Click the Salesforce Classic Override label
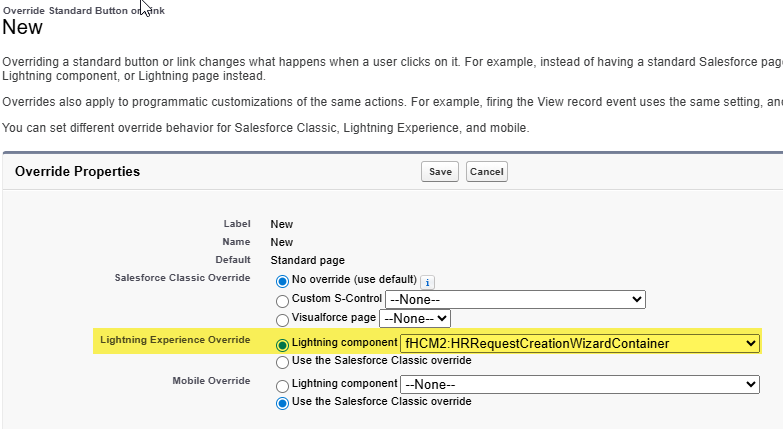 click(x=183, y=277)
